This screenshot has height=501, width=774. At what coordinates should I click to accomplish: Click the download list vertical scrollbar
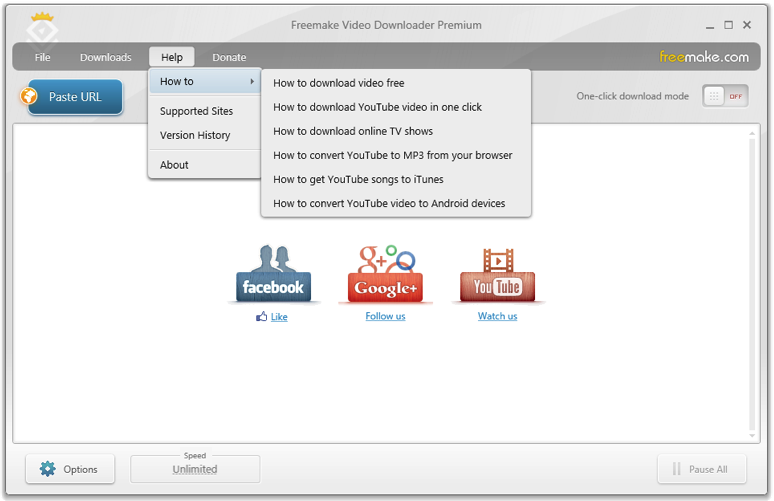tap(752, 284)
